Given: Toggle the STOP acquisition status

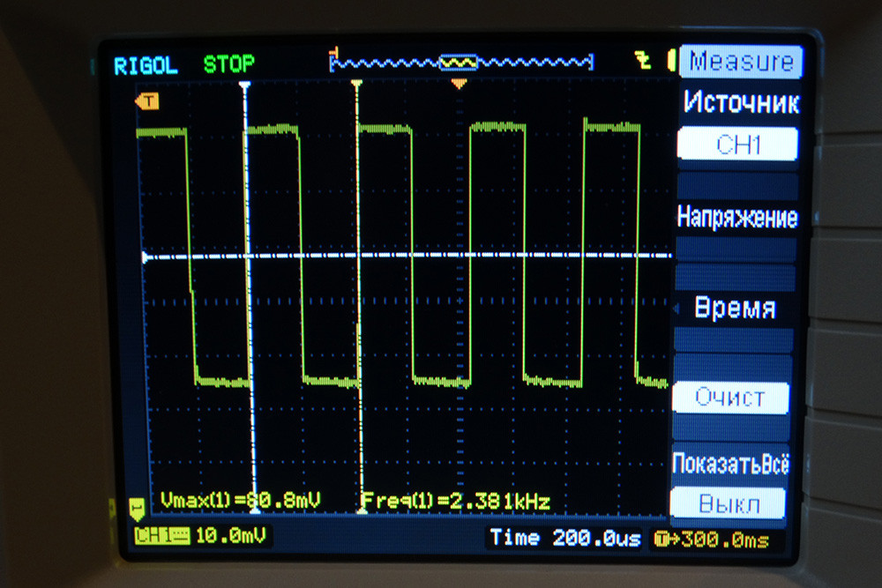Looking at the screenshot, I should [x=228, y=64].
